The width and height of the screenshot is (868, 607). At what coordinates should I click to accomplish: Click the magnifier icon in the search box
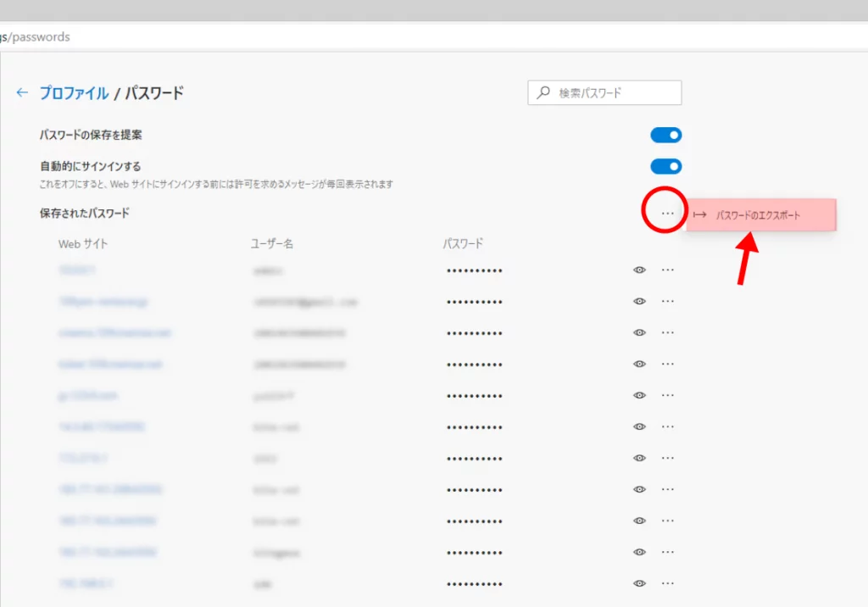pos(543,92)
